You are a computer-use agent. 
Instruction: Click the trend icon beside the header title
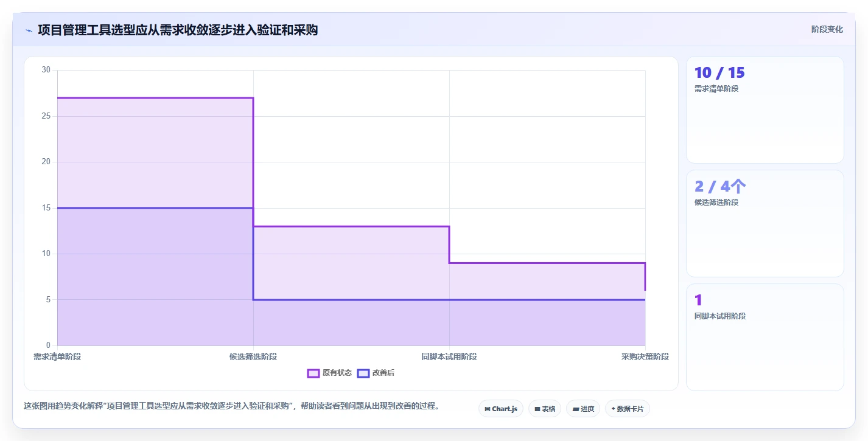(x=29, y=30)
